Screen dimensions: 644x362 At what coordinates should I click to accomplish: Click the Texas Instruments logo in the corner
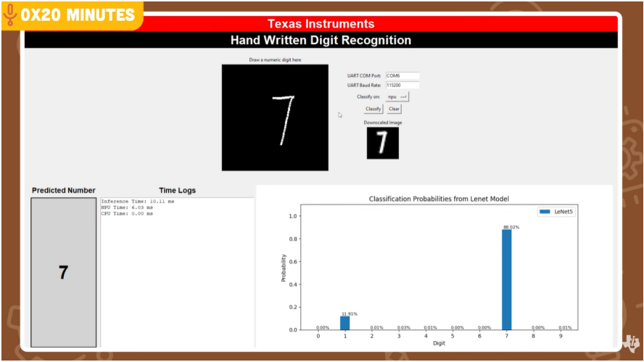click(631, 342)
